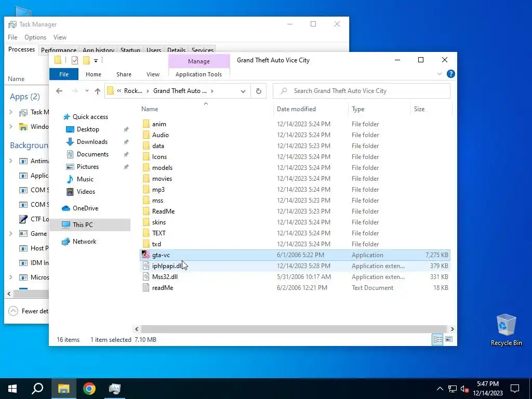Select the iphlpapi.dll file icon
Image resolution: width=532 pixels, height=399 pixels.
click(x=146, y=265)
